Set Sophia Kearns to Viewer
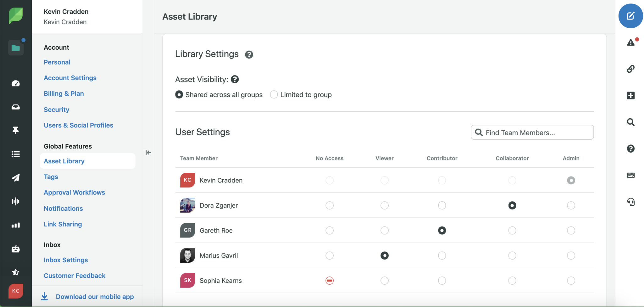Viewport: 644px width, 307px height. click(384, 281)
